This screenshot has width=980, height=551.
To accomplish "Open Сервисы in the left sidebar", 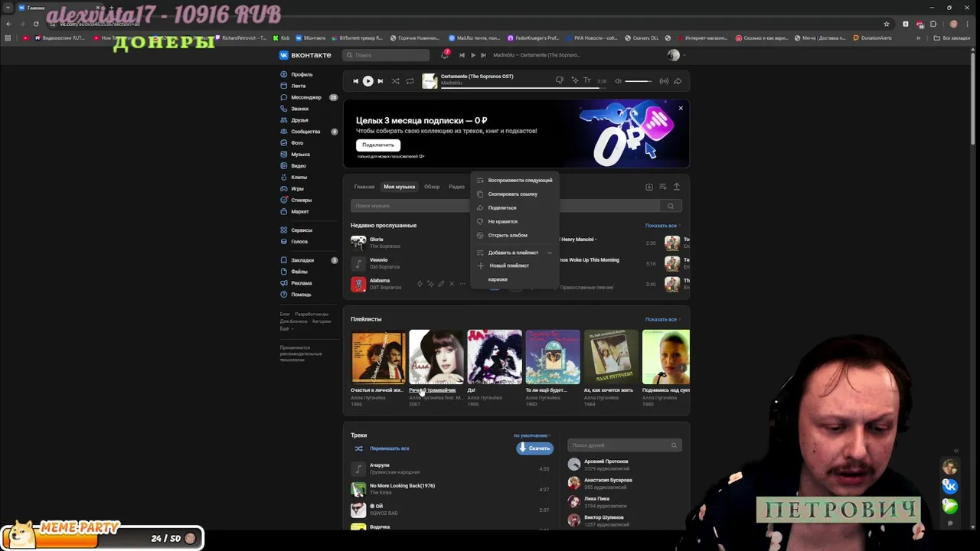I will tap(302, 230).
